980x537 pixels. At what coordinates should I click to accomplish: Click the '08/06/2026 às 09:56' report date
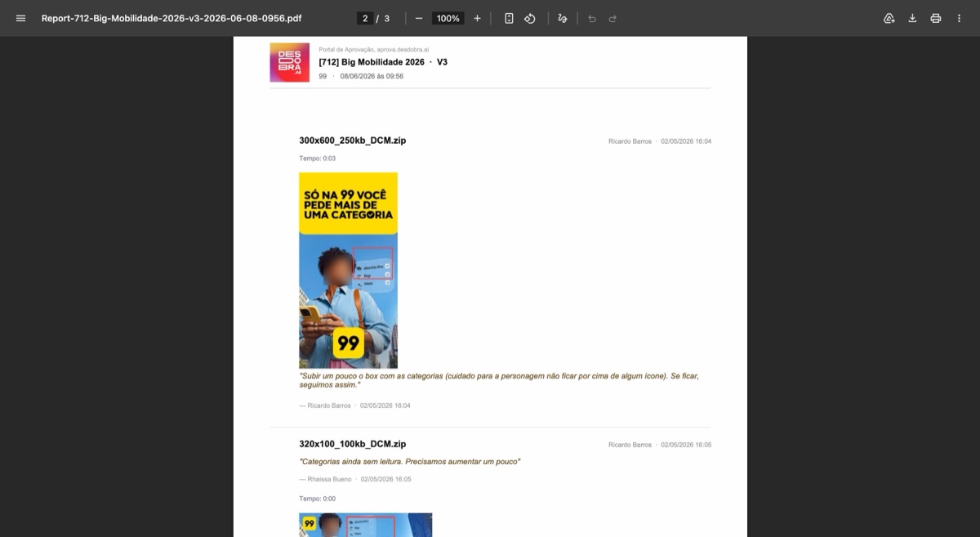372,76
